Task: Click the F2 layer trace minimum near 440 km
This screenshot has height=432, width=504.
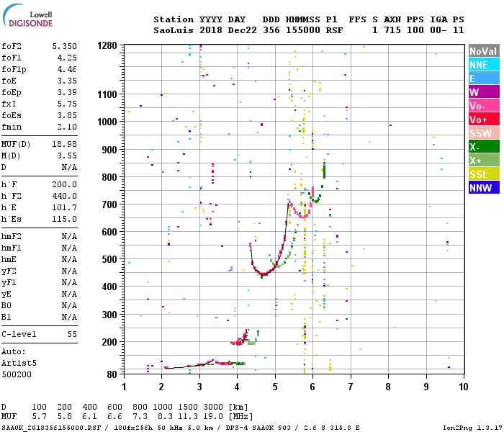Action: coord(264,274)
